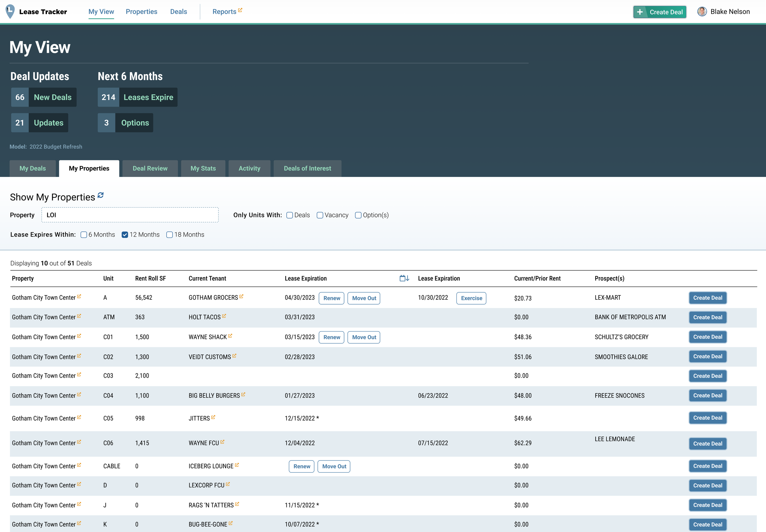Image resolution: width=766 pixels, height=532 pixels.
Task: Check the Option(s) filter checkbox
Action: click(x=358, y=215)
